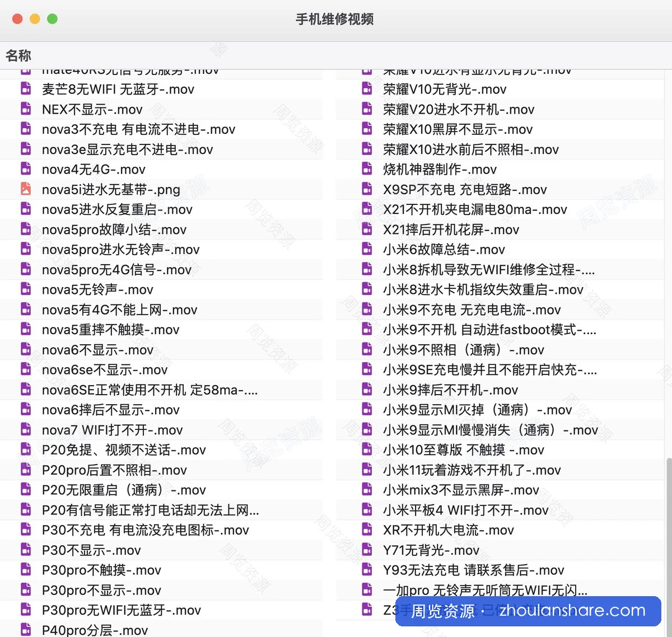672x637 pixels.
Task: Click the movie icon for P30不显示-.mov
Action: point(26,550)
